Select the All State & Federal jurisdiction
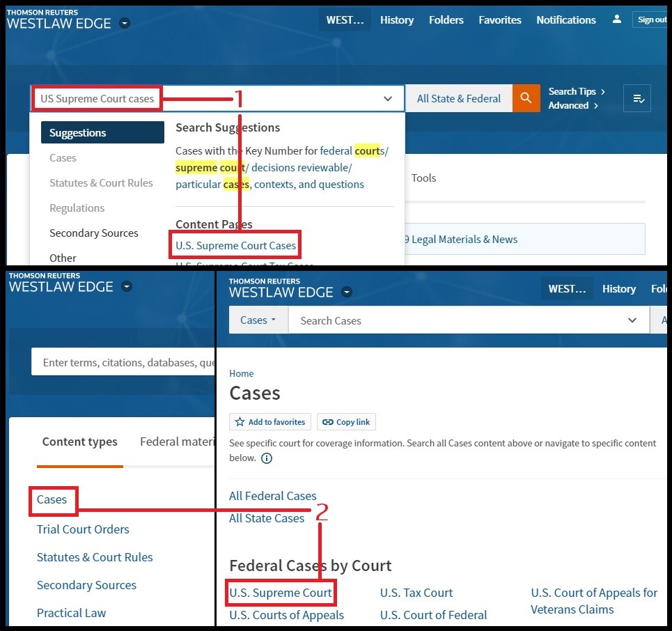Image resolution: width=672 pixels, height=631 pixels. click(x=458, y=99)
